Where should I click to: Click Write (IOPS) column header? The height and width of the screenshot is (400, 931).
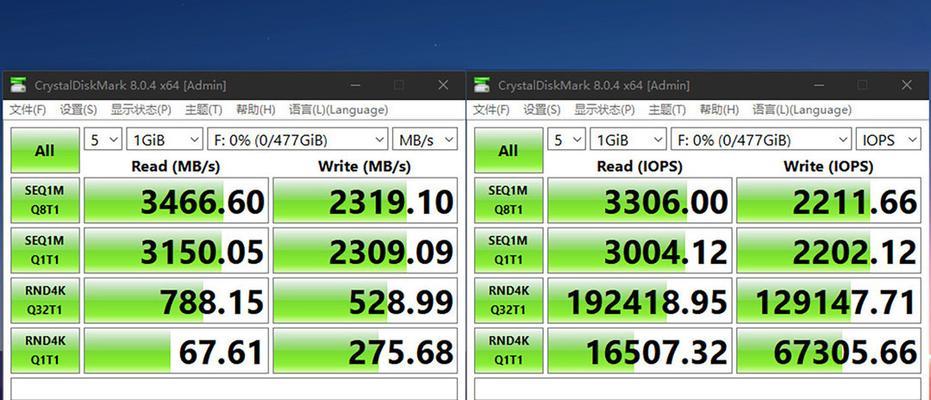(828, 166)
